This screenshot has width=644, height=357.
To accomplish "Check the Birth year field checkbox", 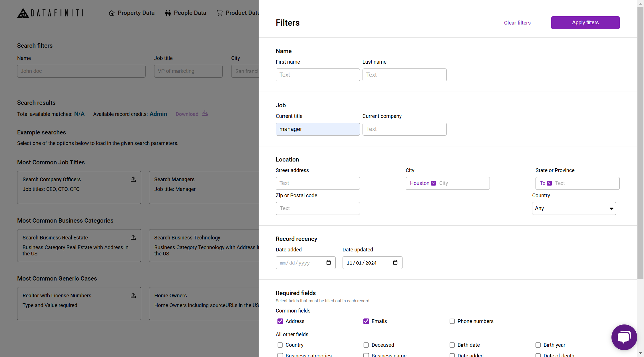I will (x=538, y=345).
